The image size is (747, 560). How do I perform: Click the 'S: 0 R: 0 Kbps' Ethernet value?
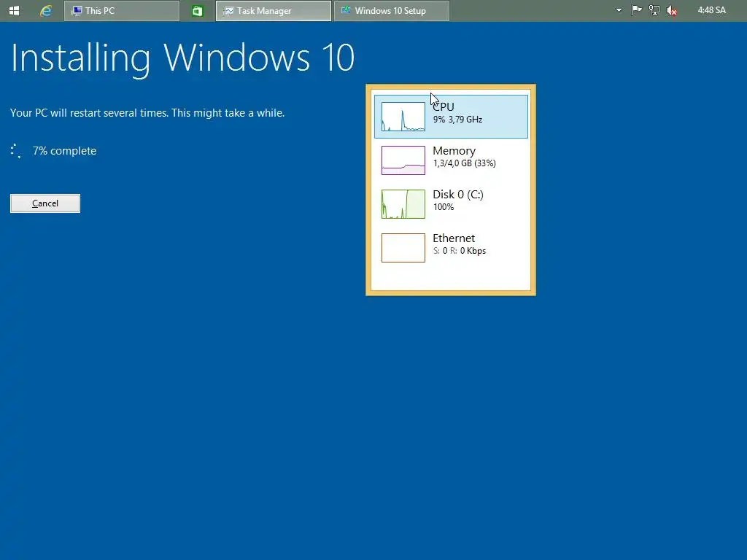pyautogui.click(x=460, y=251)
